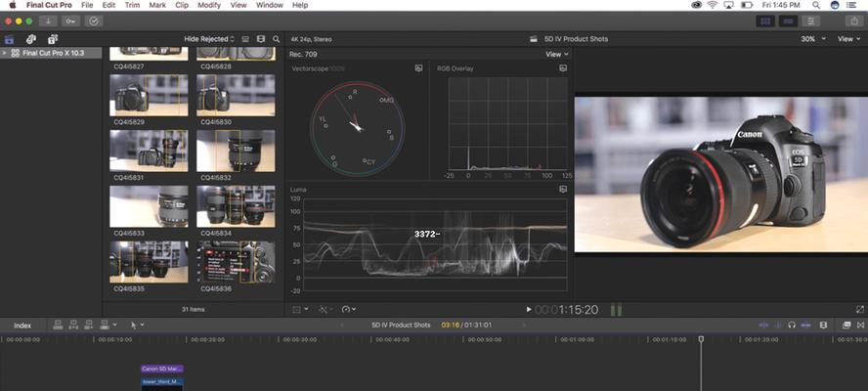The height and width of the screenshot is (391, 868).
Task: Click the Append edit button
Action: (x=88, y=326)
